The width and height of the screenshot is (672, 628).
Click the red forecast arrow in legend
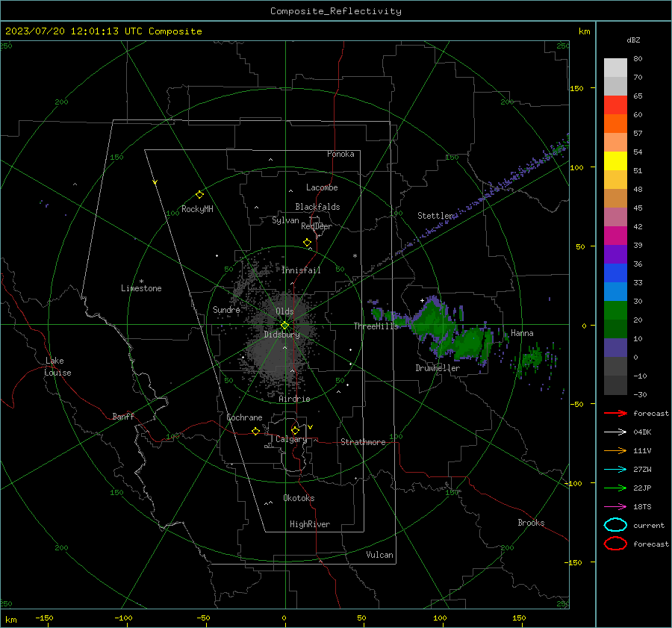click(615, 413)
